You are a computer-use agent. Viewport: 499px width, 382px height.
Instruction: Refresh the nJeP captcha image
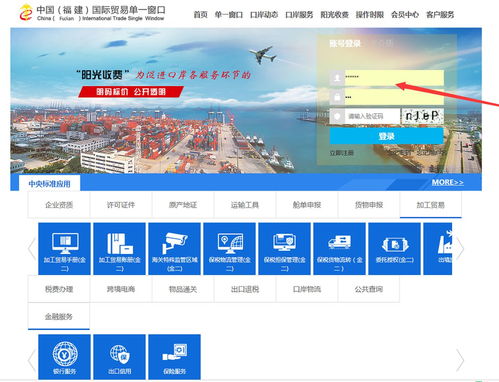(x=423, y=116)
